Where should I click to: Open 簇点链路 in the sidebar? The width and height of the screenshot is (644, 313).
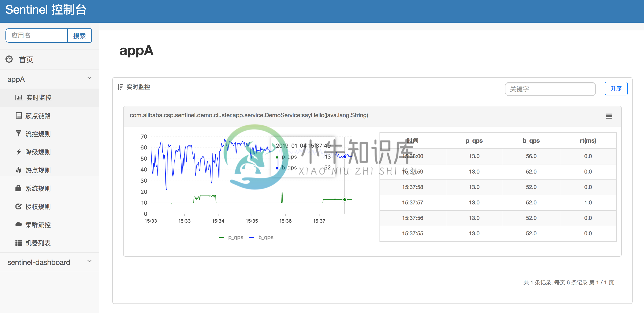[49, 116]
